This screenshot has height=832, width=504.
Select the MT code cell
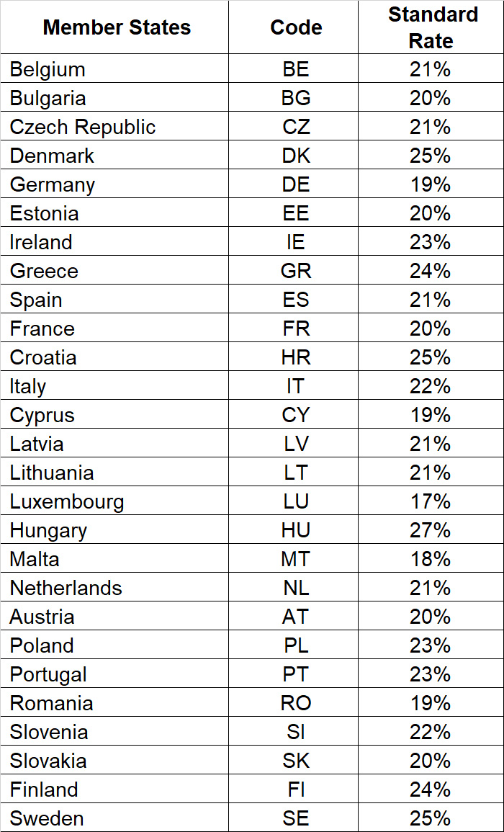point(296,559)
